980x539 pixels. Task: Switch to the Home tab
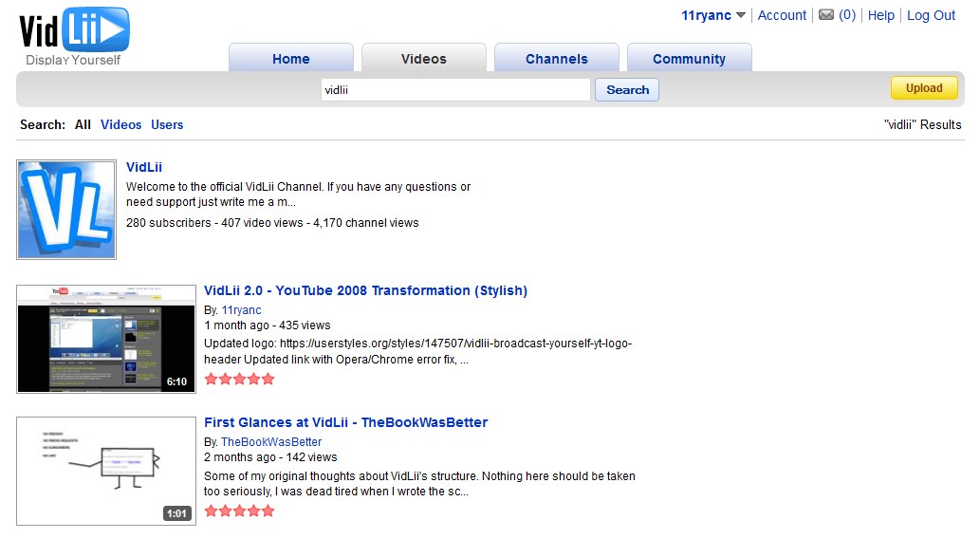(x=290, y=59)
